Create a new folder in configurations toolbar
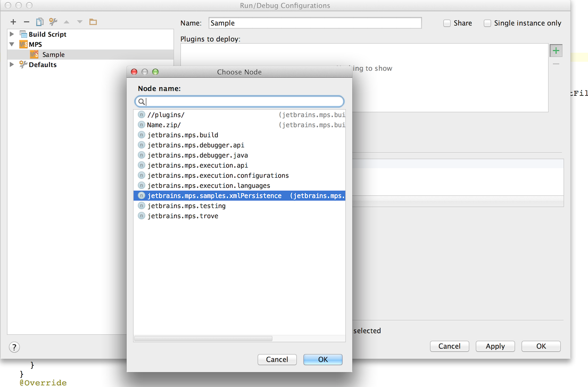The height and width of the screenshot is (387, 588). pyautogui.click(x=93, y=22)
